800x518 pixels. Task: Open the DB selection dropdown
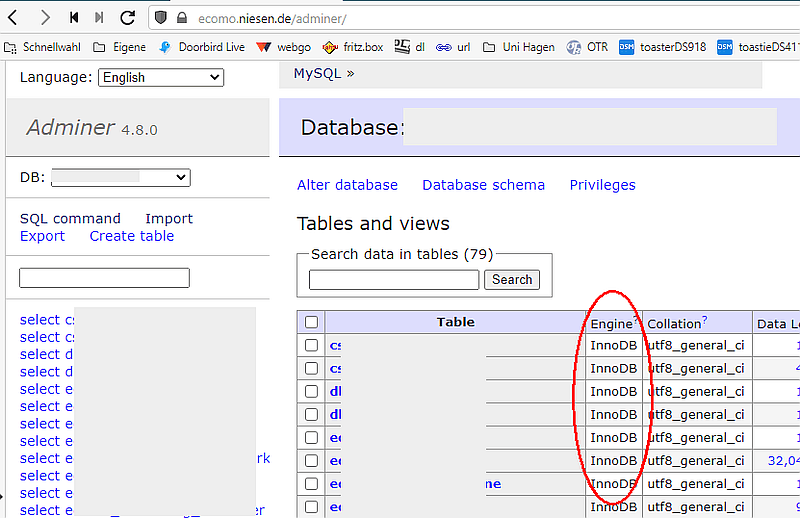(x=121, y=178)
